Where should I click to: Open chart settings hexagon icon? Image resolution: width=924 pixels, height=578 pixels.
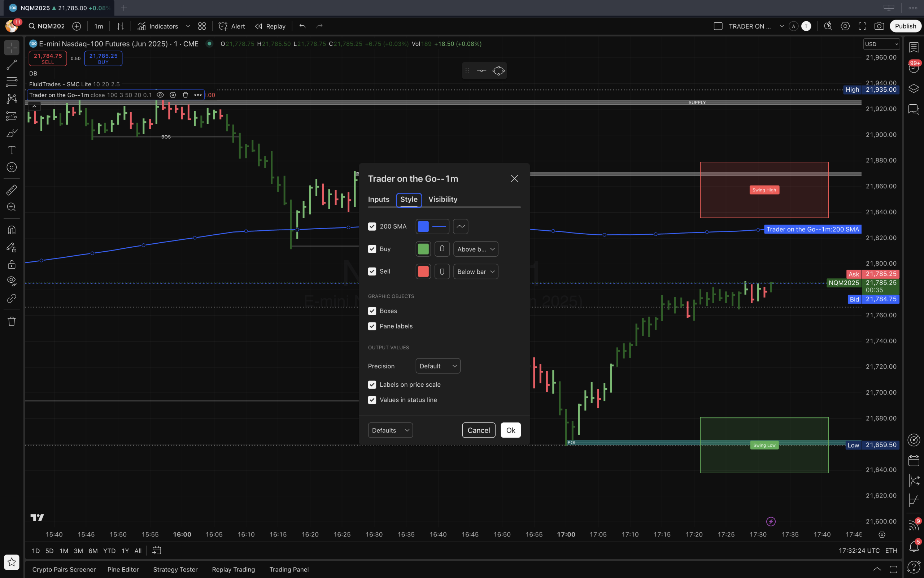click(845, 26)
